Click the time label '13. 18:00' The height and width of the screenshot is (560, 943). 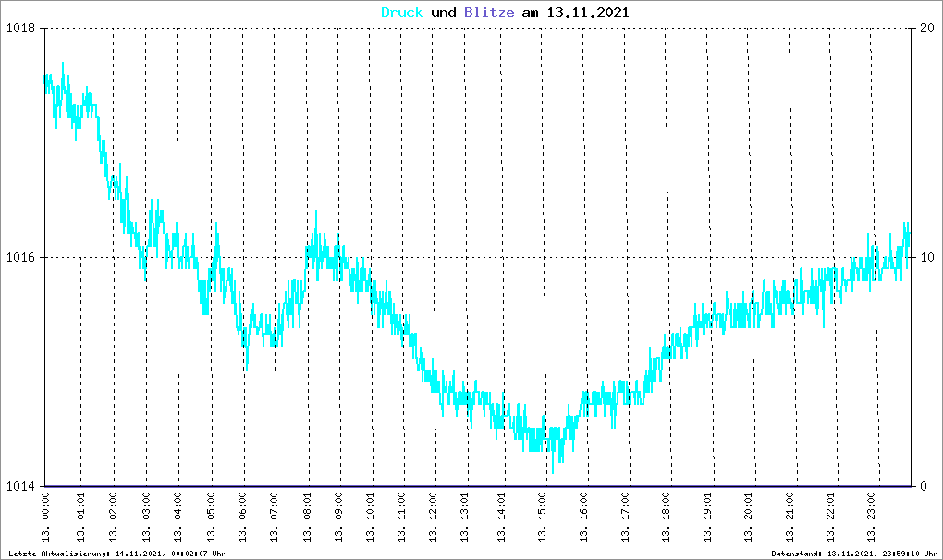point(667,517)
